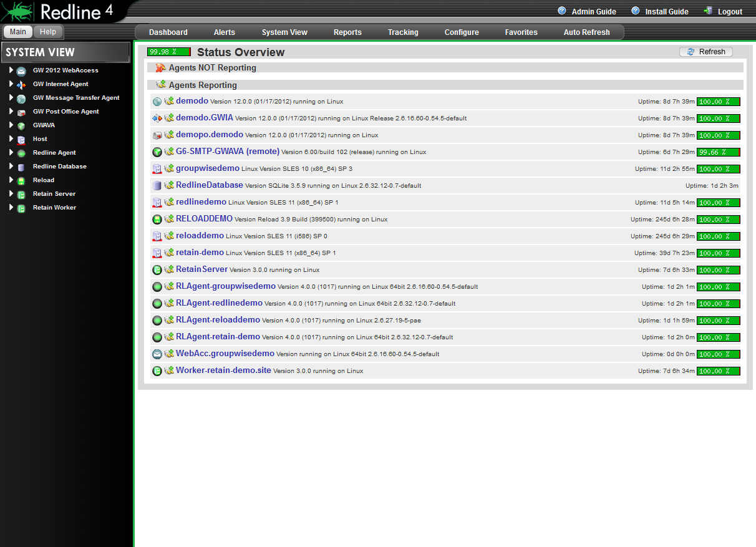
Task: Open the Alerts menu
Action: pos(225,32)
